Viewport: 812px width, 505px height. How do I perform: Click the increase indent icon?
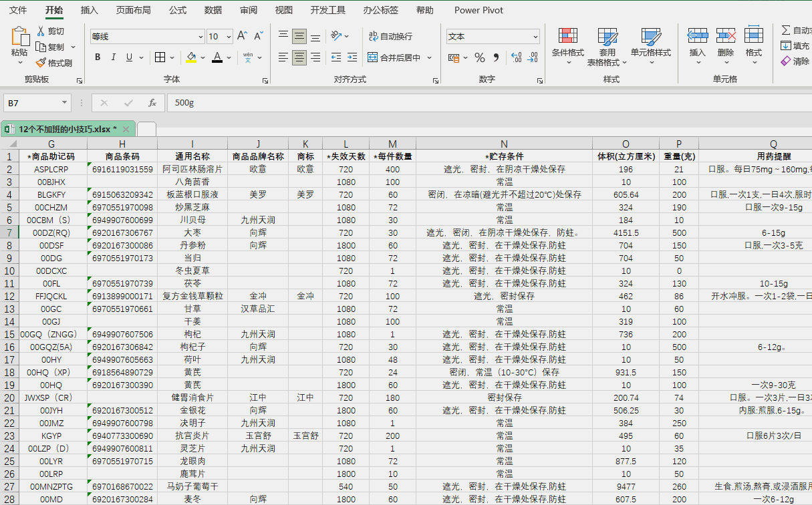click(352, 57)
